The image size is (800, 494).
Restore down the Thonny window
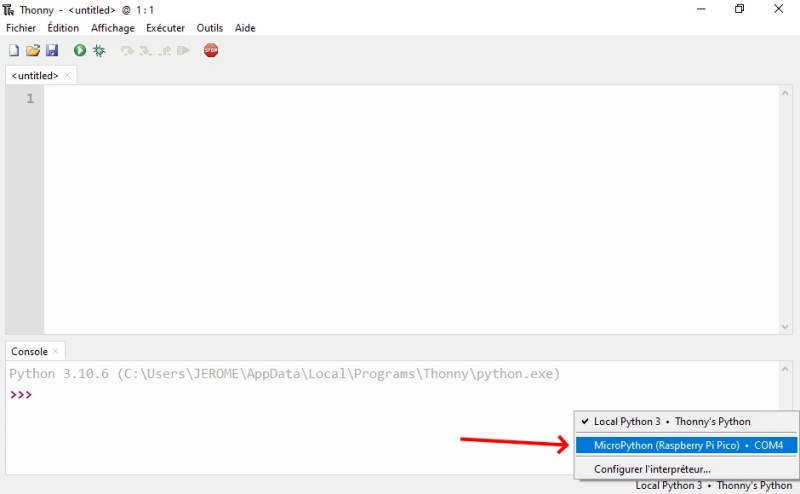point(739,9)
